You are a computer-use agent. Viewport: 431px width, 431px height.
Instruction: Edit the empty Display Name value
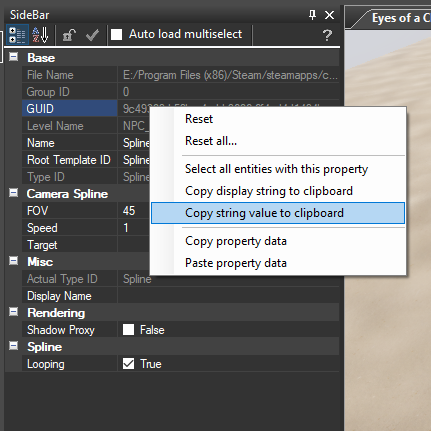(x=229, y=296)
